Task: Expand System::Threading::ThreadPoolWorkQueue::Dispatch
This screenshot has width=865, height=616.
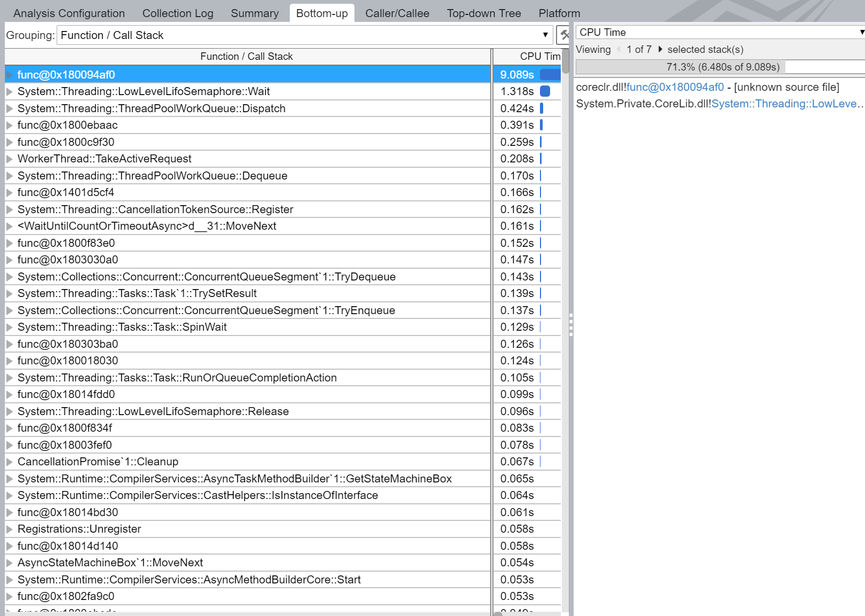Action: click(9, 108)
